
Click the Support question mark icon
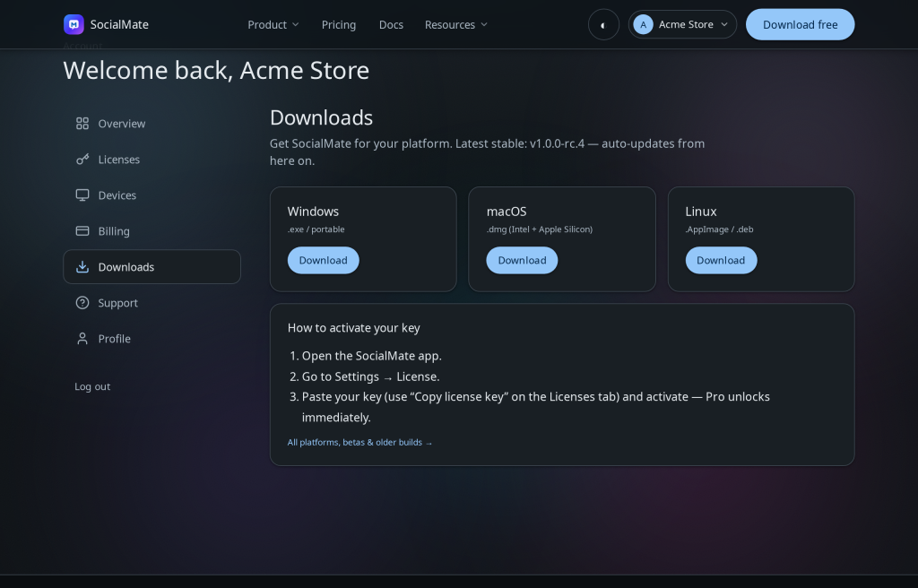coord(82,303)
